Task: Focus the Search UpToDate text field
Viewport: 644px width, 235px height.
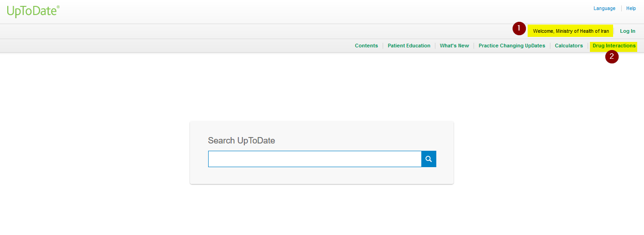Action: click(315, 159)
